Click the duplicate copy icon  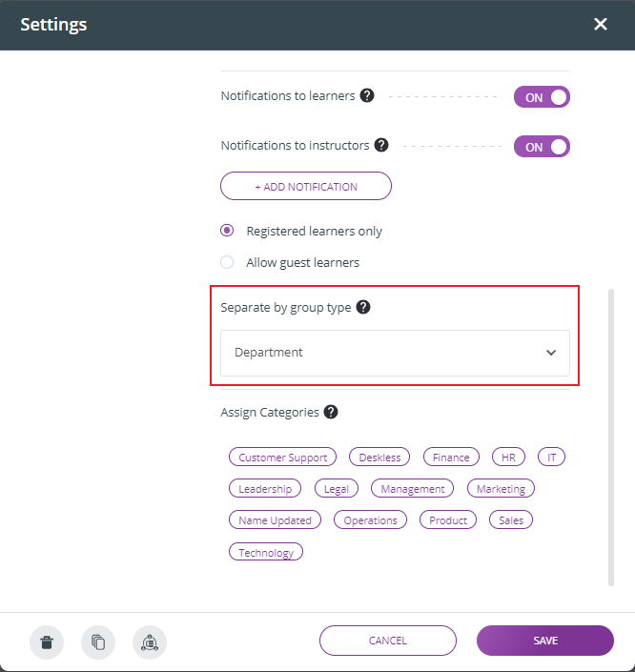(x=98, y=642)
